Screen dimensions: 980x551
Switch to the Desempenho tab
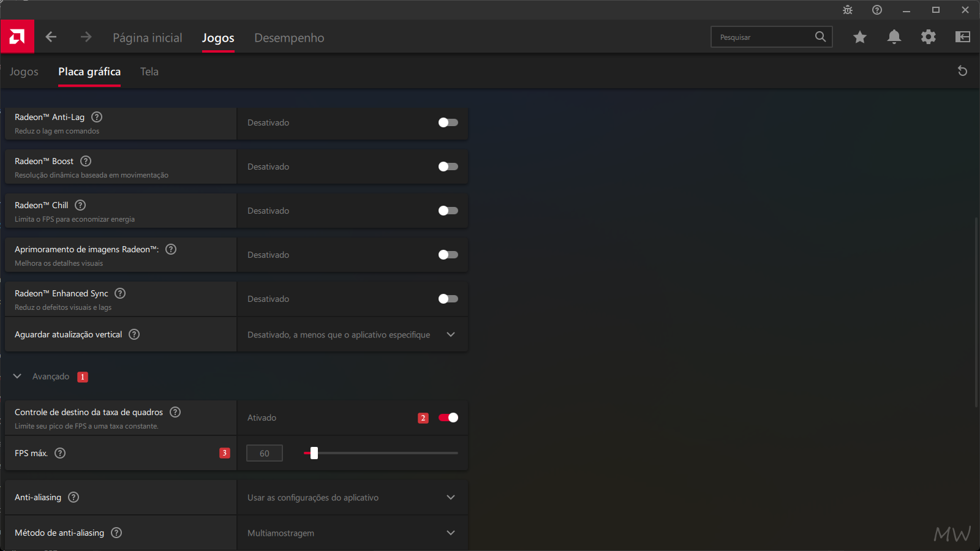coord(289,38)
